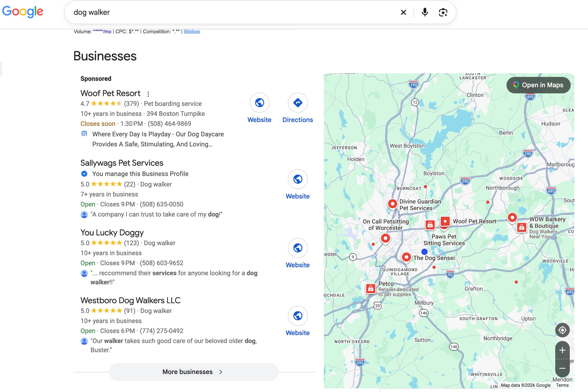Open map in Google Maps
The image size is (588, 392).
pos(538,85)
